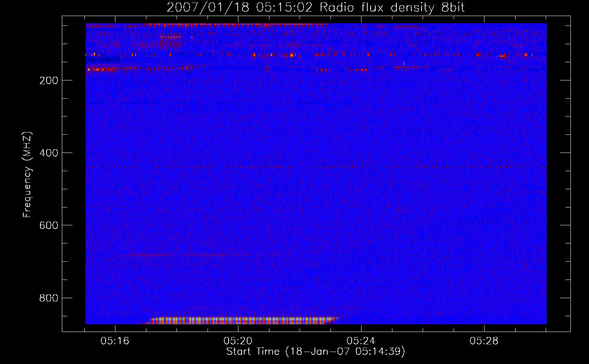The width and height of the screenshot is (589, 364).
Task: Click the 800 frequency tick label
Action: point(49,298)
